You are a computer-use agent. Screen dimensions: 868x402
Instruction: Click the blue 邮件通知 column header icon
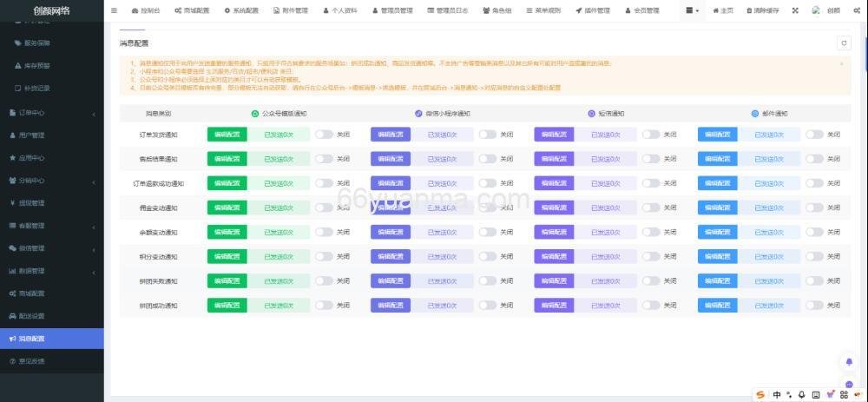[754, 114]
